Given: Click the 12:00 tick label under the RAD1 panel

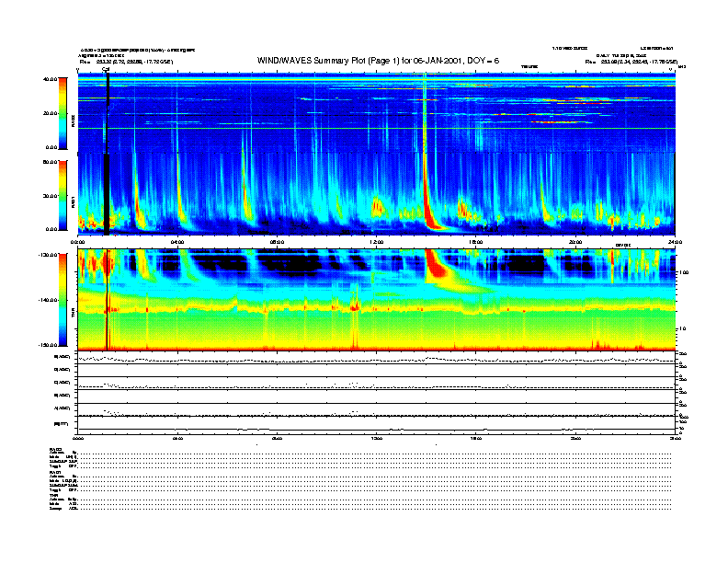Looking at the screenshot, I should tap(377, 242).
